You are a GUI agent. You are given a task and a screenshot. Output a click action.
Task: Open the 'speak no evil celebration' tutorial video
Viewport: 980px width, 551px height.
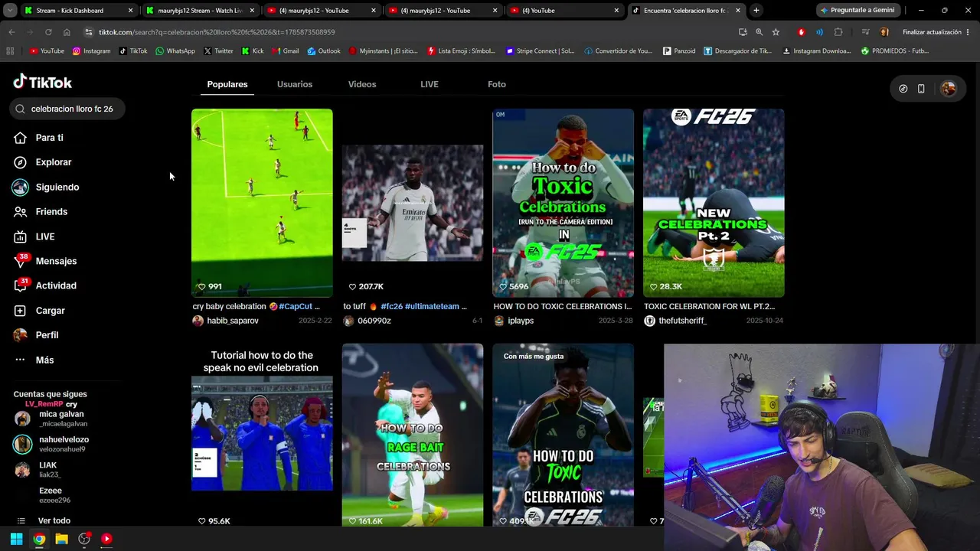click(262, 435)
